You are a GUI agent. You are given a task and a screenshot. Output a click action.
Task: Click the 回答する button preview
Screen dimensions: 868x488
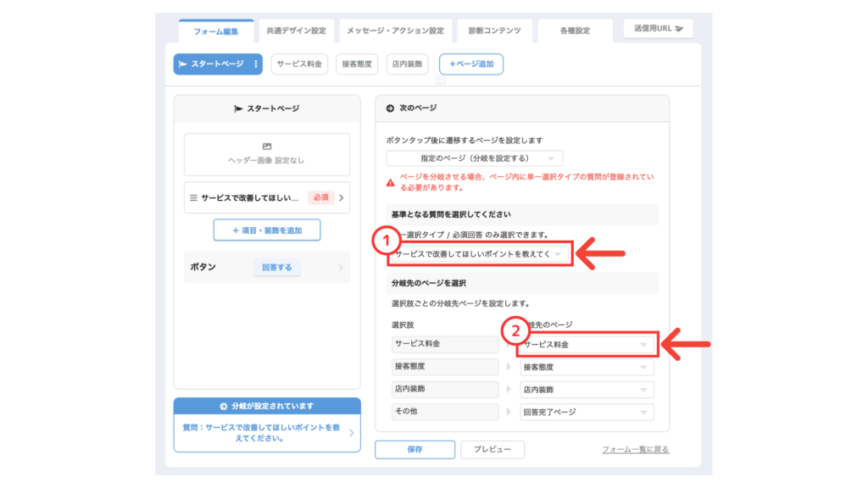coord(276,268)
